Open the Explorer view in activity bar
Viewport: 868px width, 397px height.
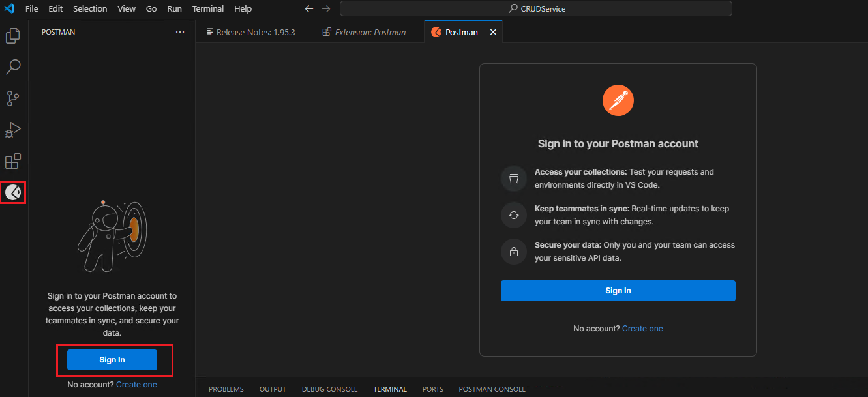coord(13,36)
